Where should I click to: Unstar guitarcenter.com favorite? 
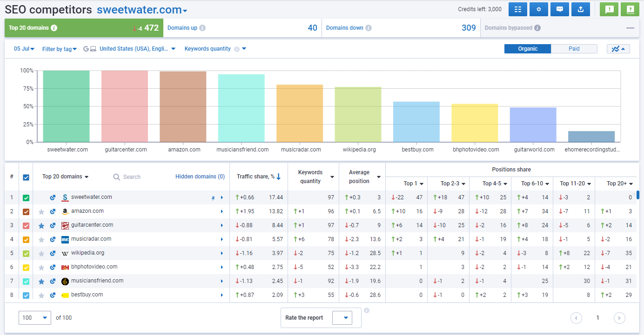41,226
